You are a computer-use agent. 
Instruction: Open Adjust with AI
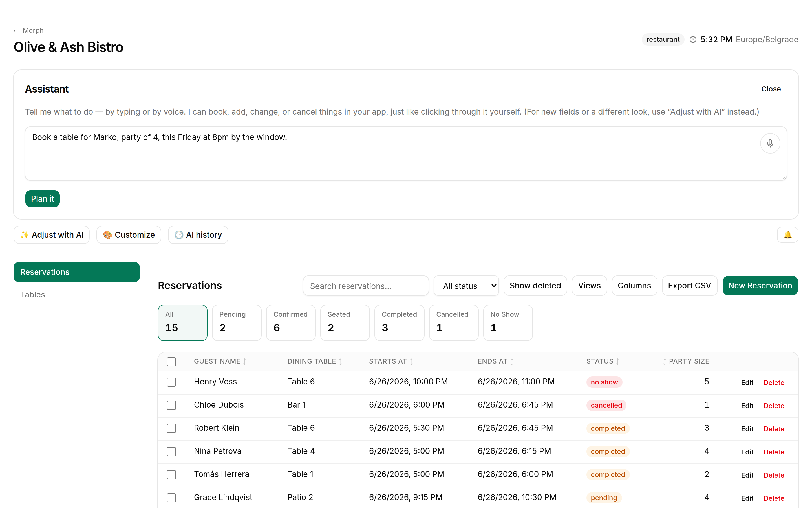coord(52,235)
